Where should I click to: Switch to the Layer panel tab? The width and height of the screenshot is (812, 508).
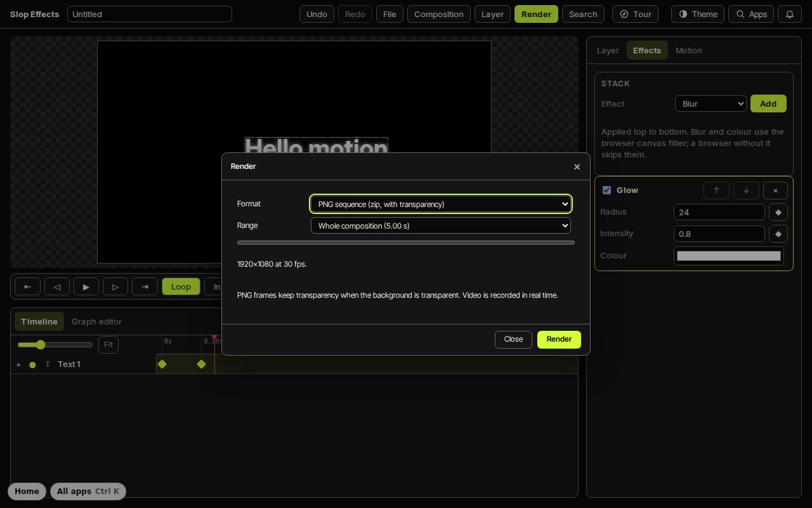point(608,50)
